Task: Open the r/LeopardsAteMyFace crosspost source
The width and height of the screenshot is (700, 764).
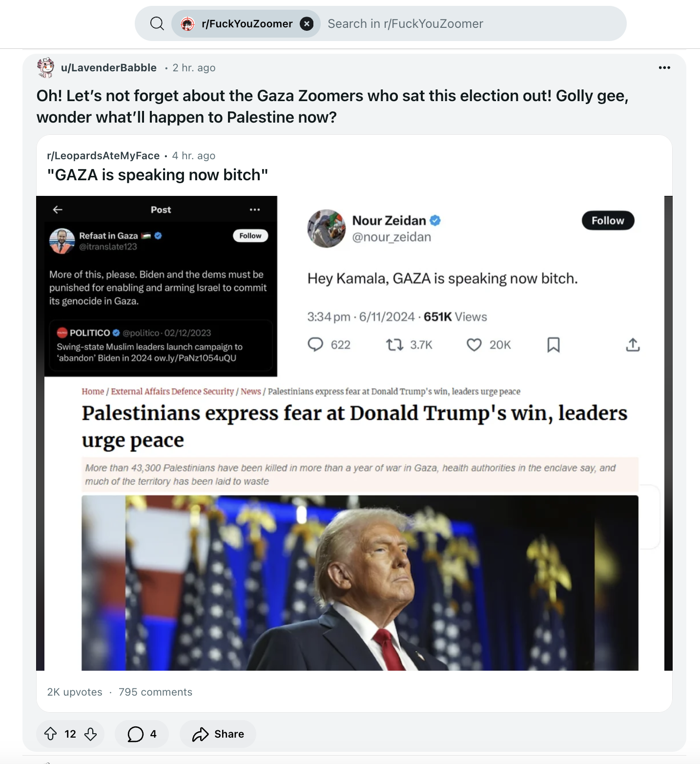Action: pyautogui.click(x=103, y=155)
